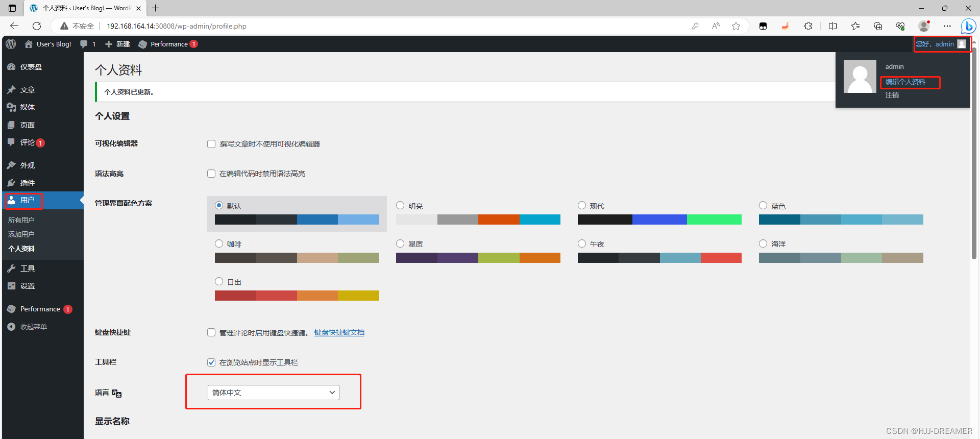Collapse the sidebar with 收起菜单 icon

(11, 327)
